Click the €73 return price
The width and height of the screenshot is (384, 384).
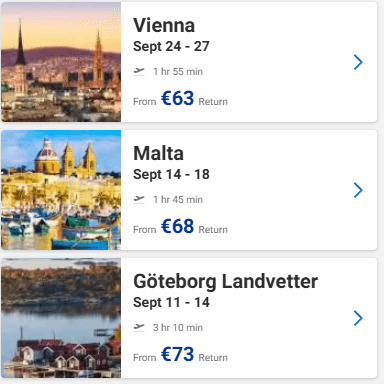177,354
